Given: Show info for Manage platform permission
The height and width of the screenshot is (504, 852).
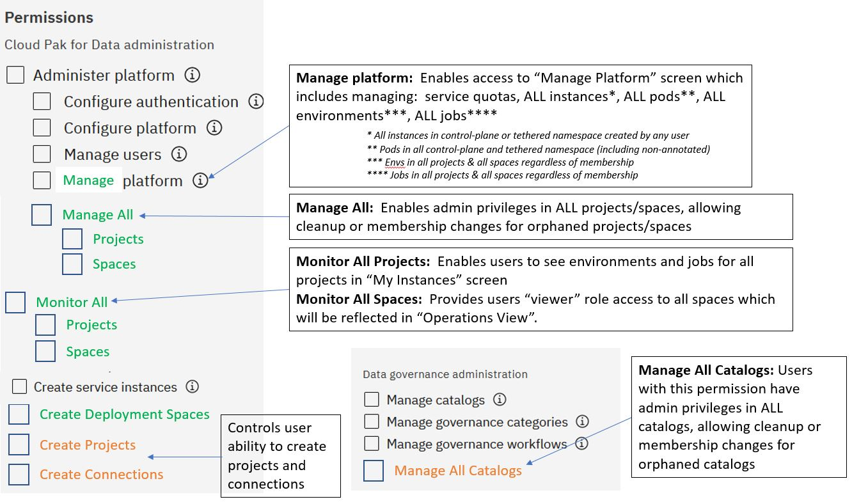Looking at the screenshot, I should [x=200, y=180].
